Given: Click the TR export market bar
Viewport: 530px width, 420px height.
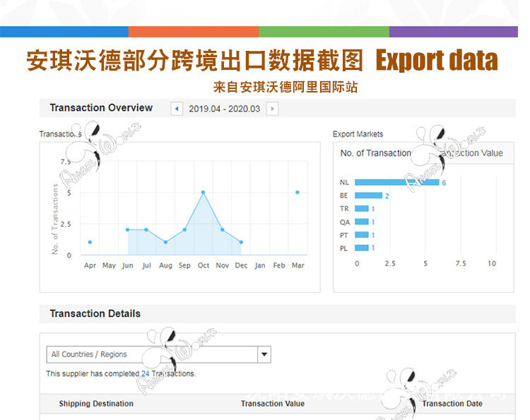Looking at the screenshot, I should 362,209.
